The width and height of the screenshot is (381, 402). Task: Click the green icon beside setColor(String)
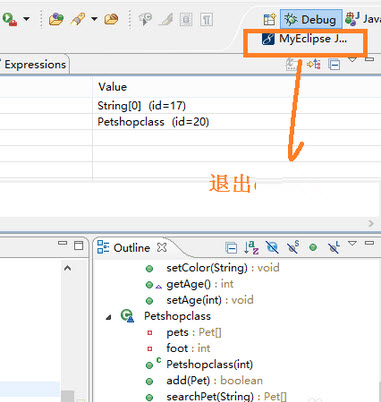[149, 268]
